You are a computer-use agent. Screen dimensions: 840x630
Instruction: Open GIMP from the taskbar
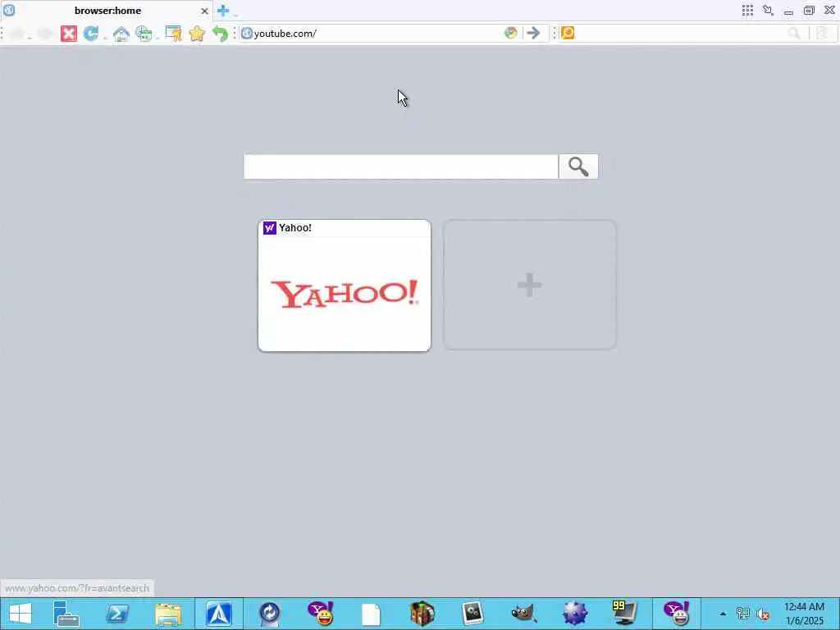[524, 614]
